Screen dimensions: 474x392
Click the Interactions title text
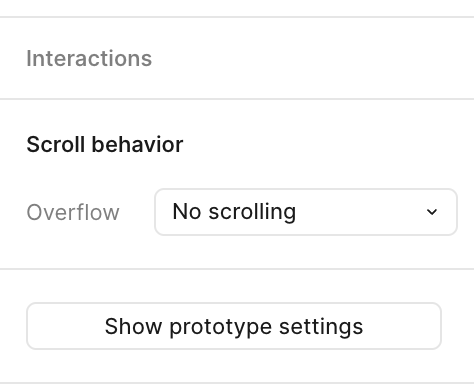tap(89, 59)
